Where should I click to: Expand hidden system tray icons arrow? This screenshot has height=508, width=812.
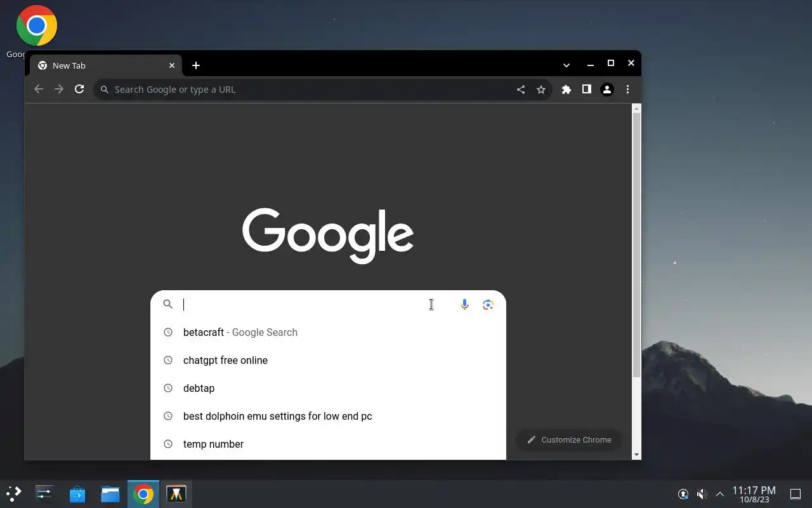(x=720, y=493)
